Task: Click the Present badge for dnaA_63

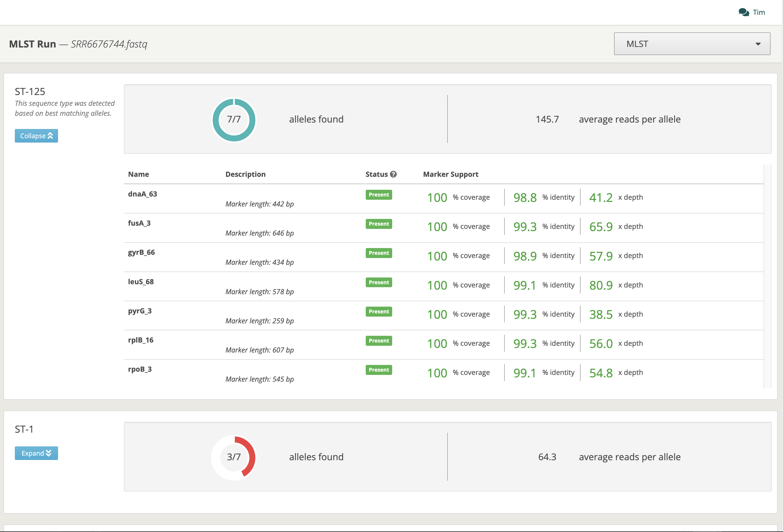Action: point(379,195)
